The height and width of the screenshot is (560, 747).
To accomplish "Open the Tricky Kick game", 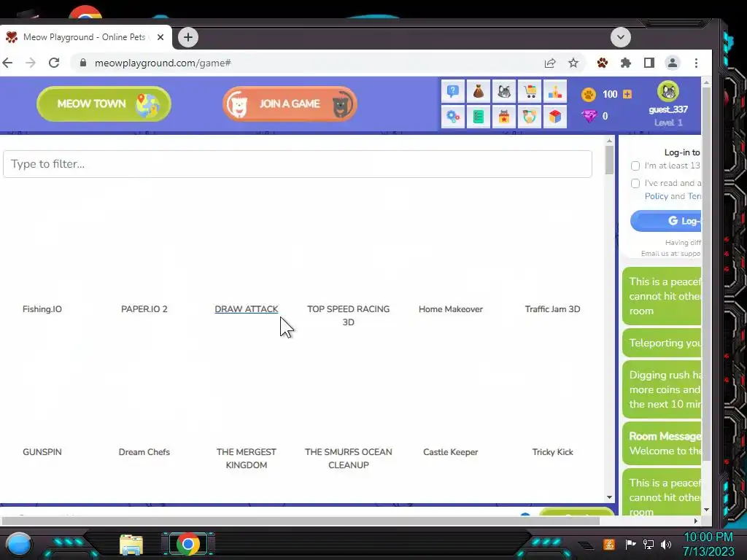I will pyautogui.click(x=553, y=452).
